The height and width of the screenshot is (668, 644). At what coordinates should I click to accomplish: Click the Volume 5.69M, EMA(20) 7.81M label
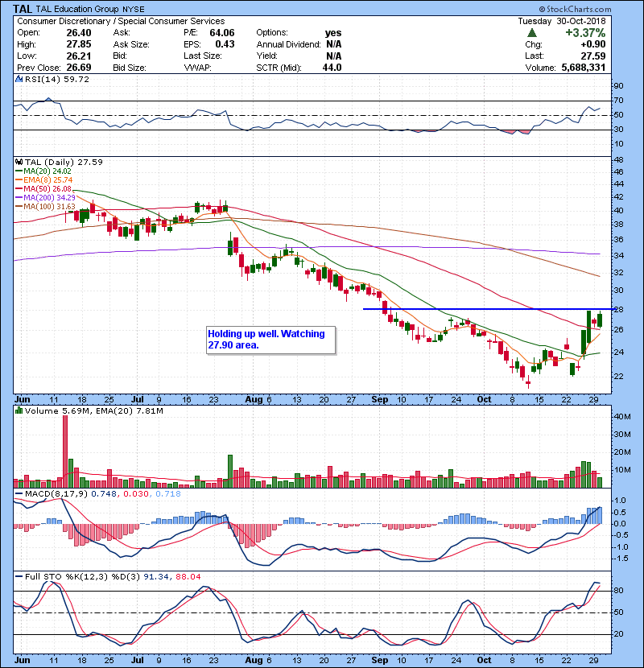(x=93, y=411)
